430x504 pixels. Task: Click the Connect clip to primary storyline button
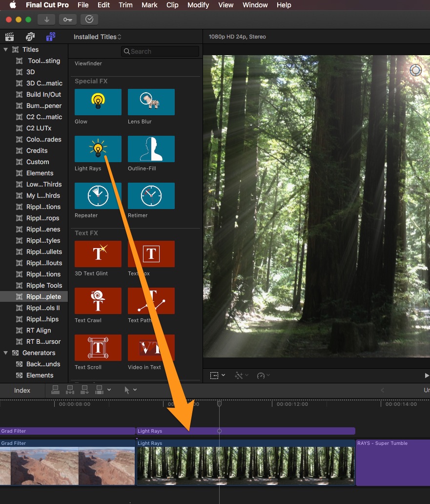point(55,390)
